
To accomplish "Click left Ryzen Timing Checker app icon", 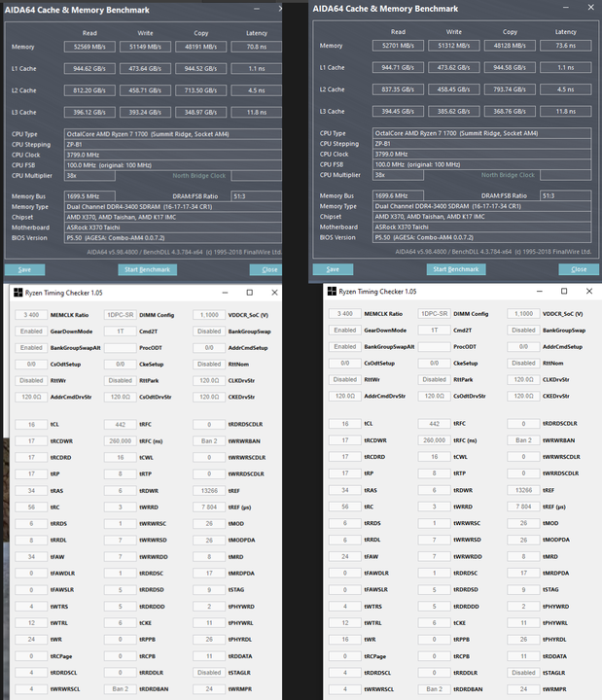I will pos(18,293).
